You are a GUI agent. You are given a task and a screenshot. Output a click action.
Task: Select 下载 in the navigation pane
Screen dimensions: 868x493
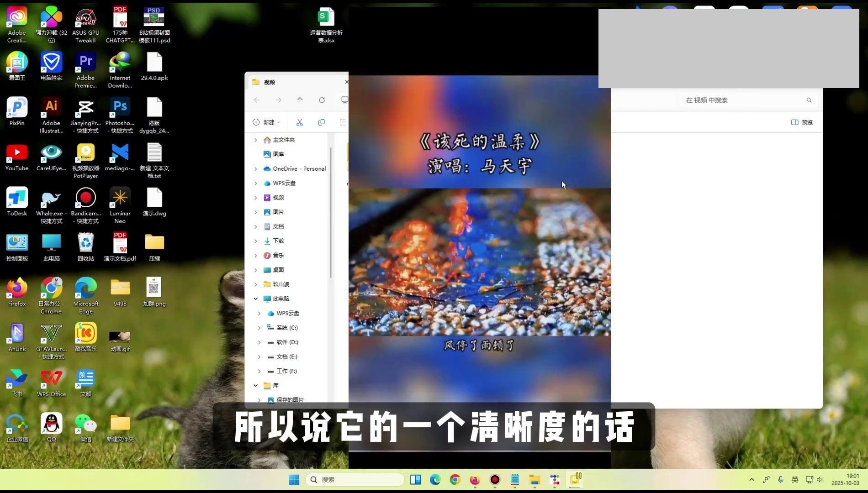tap(278, 241)
